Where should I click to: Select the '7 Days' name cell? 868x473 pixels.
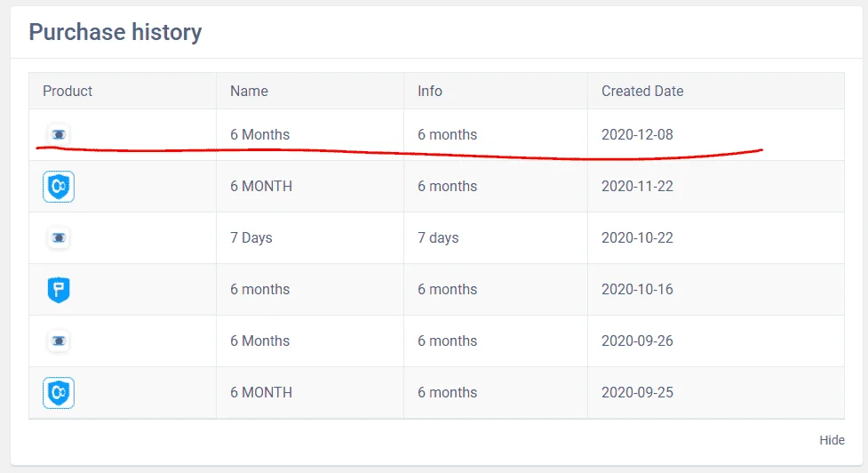251,237
